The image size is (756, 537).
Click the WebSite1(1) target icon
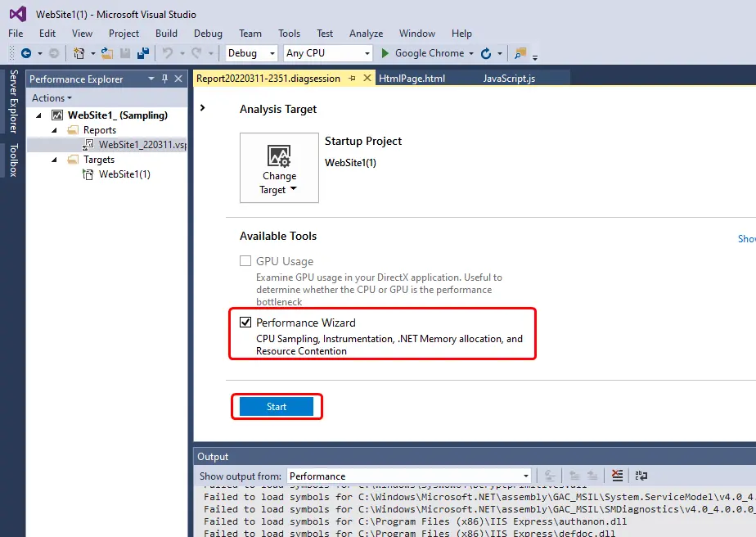coord(88,174)
